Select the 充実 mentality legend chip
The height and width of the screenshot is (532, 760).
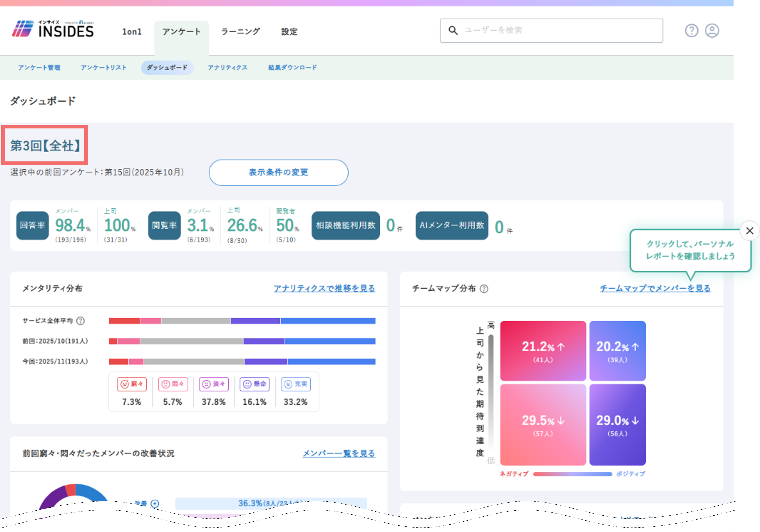tap(296, 384)
